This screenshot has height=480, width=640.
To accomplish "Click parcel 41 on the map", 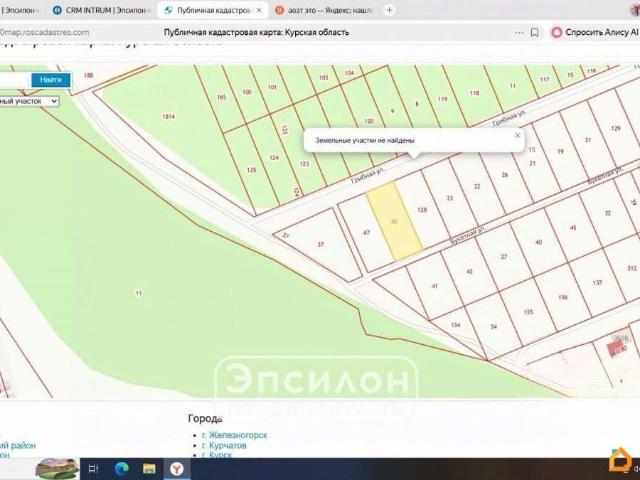I will (434, 286).
